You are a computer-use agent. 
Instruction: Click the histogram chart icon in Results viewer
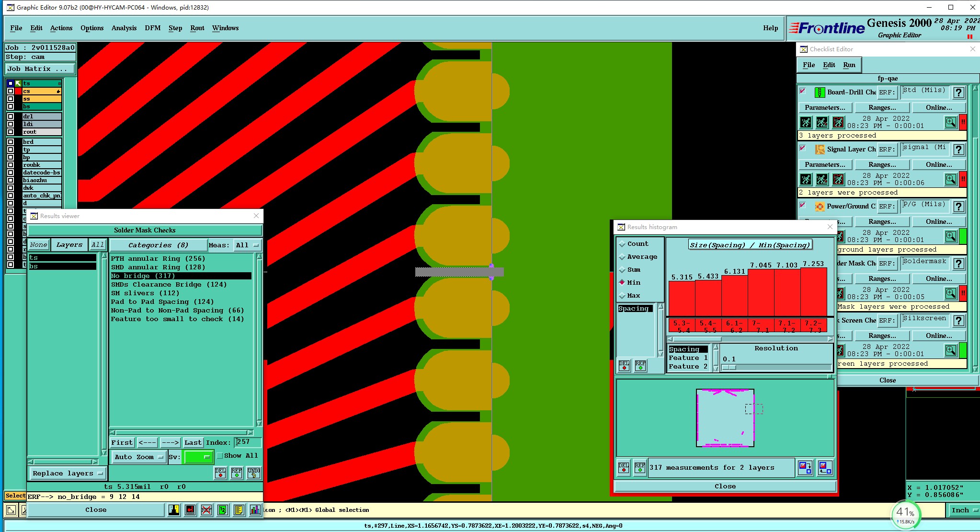click(x=255, y=510)
